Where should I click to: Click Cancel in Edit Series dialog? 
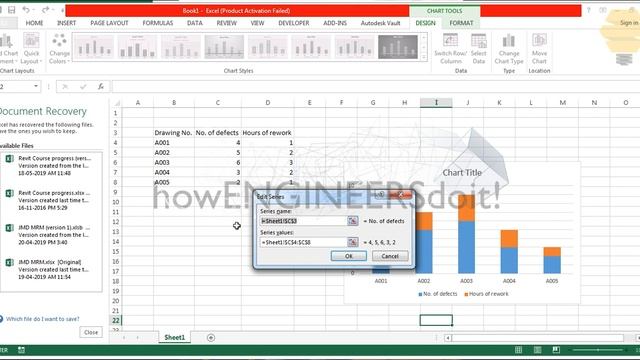(390, 256)
